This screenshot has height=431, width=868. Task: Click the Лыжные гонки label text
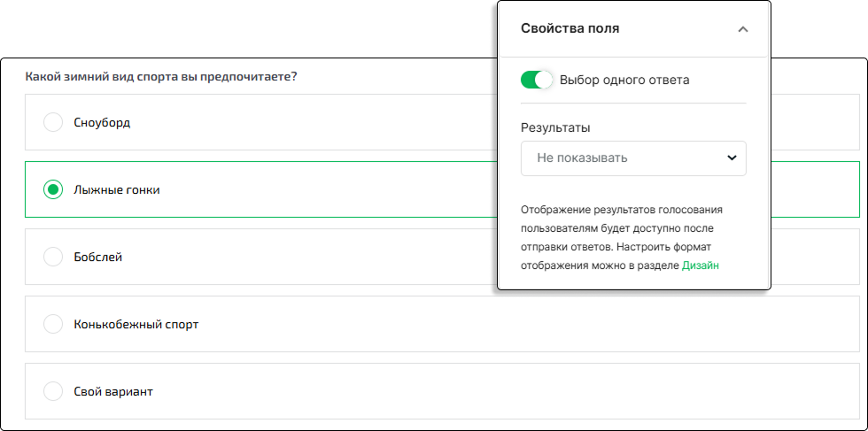(117, 190)
